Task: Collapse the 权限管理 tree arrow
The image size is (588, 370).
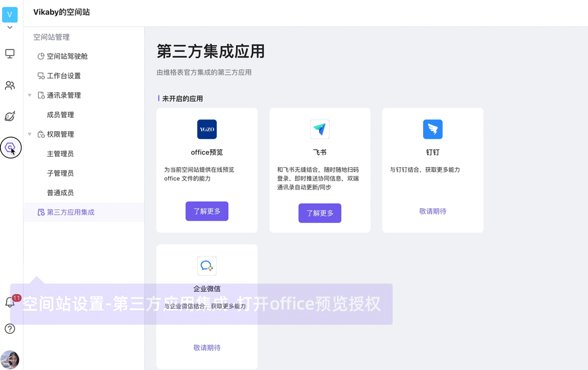Action: pyautogui.click(x=29, y=135)
